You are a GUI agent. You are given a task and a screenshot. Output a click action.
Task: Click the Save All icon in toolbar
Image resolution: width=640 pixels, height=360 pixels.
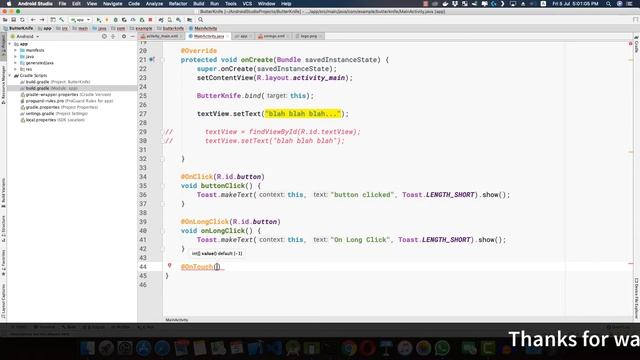(13, 20)
